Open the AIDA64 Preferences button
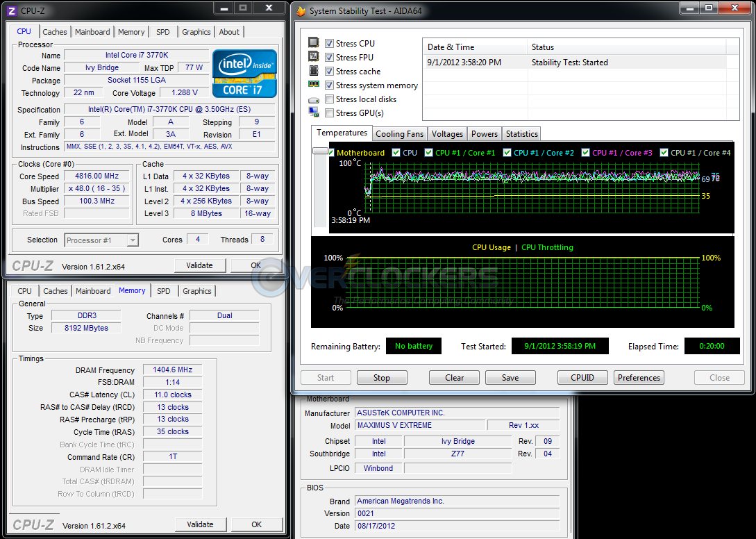Image resolution: width=756 pixels, height=539 pixels. coord(639,378)
